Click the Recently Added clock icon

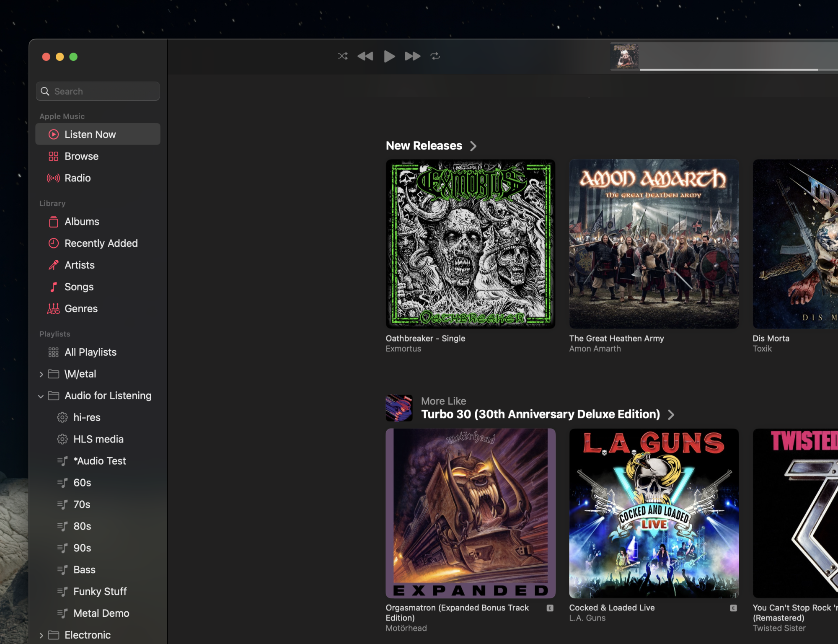(x=54, y=243)
